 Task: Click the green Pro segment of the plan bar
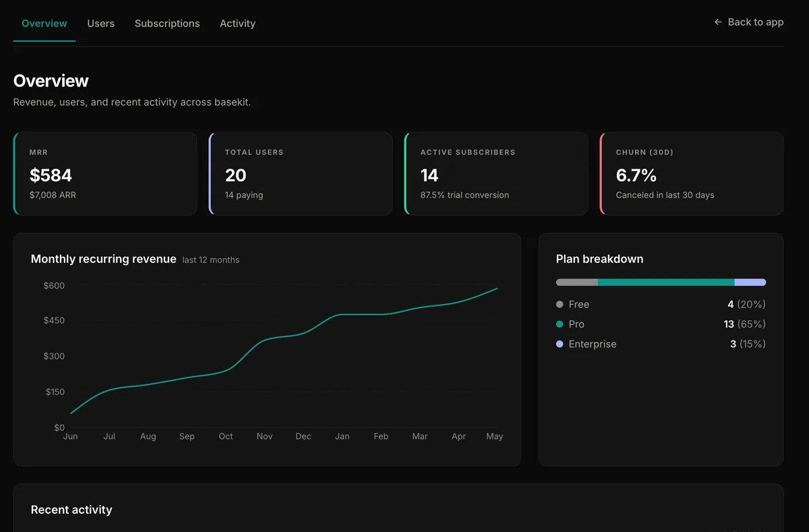tap(666, 283)
